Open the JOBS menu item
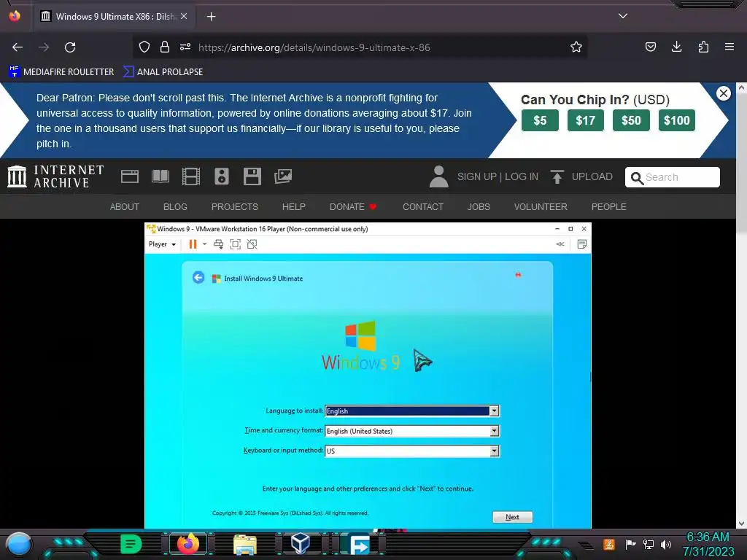The width and height of the screenshot is (747, 560). coord(479,206)
